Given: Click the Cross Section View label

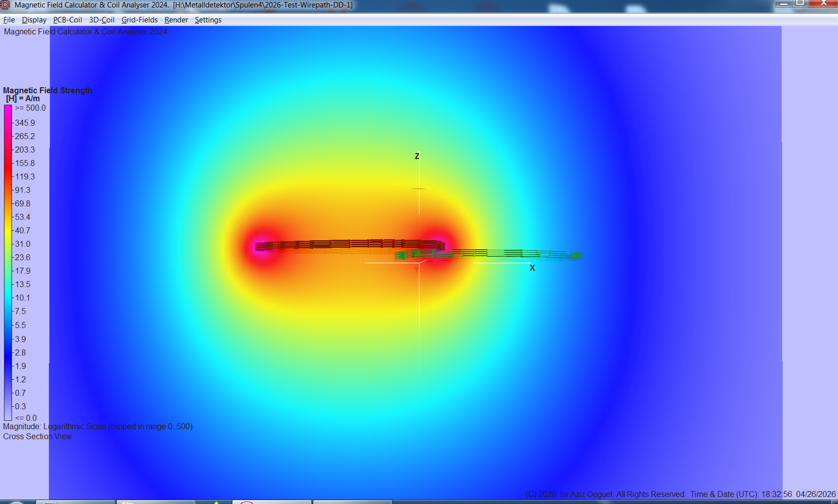Looking at the screenshot, I should click(37, 436).
